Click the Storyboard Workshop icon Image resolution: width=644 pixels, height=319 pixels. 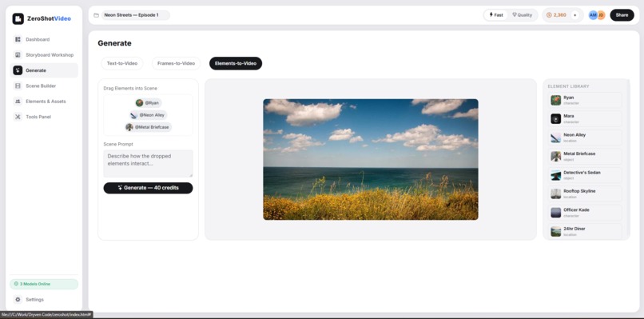point(18,54)
